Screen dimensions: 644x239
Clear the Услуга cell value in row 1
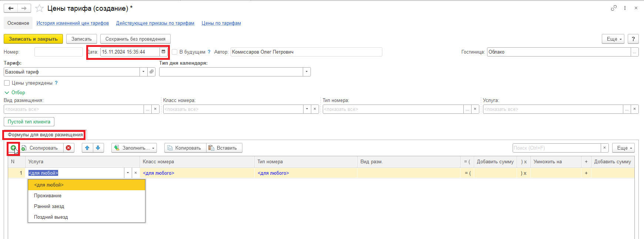(136, 173)
